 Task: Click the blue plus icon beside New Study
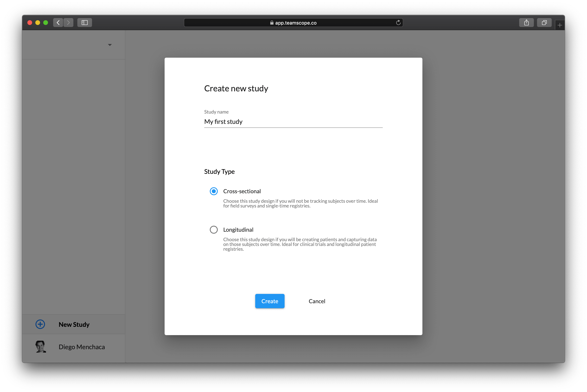click(x=40, y=324)
